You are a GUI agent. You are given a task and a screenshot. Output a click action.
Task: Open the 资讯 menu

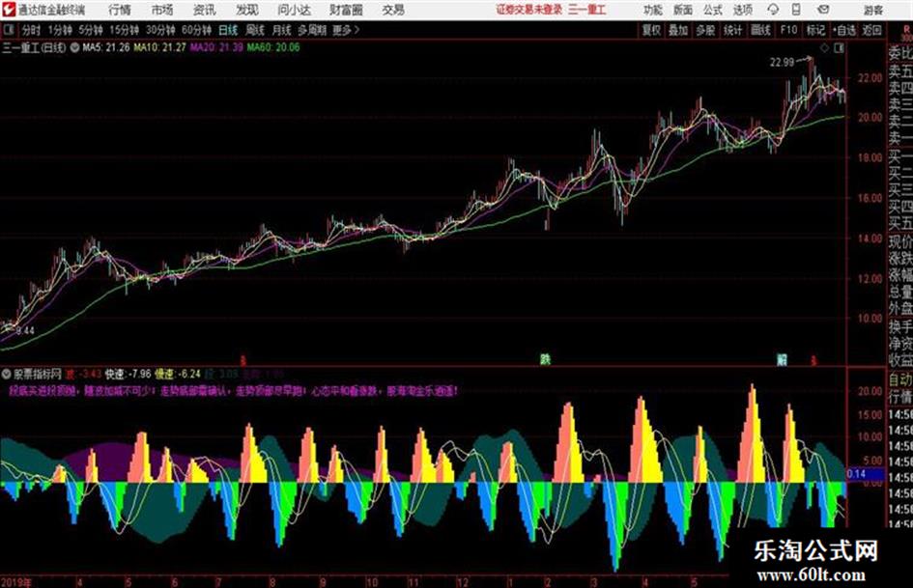pos(204,10)
